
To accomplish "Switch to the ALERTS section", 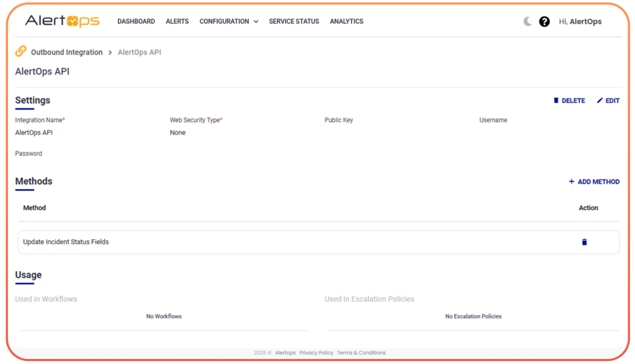I will (x=177, y=21).
